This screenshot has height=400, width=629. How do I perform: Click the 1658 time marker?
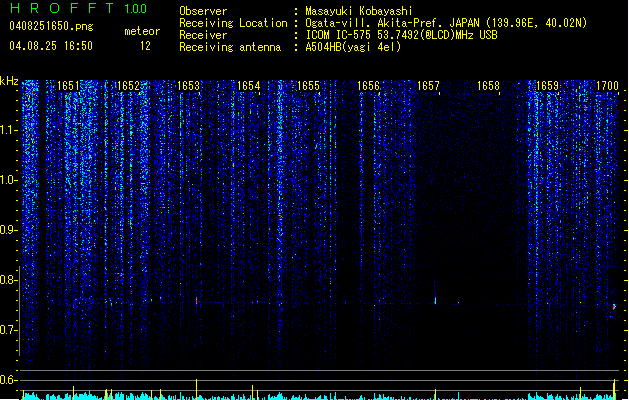(x=488, y=86)
